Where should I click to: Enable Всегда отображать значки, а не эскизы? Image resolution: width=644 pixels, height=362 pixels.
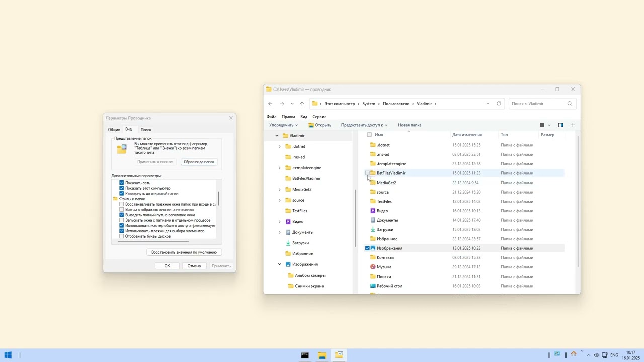pos(121,210)
